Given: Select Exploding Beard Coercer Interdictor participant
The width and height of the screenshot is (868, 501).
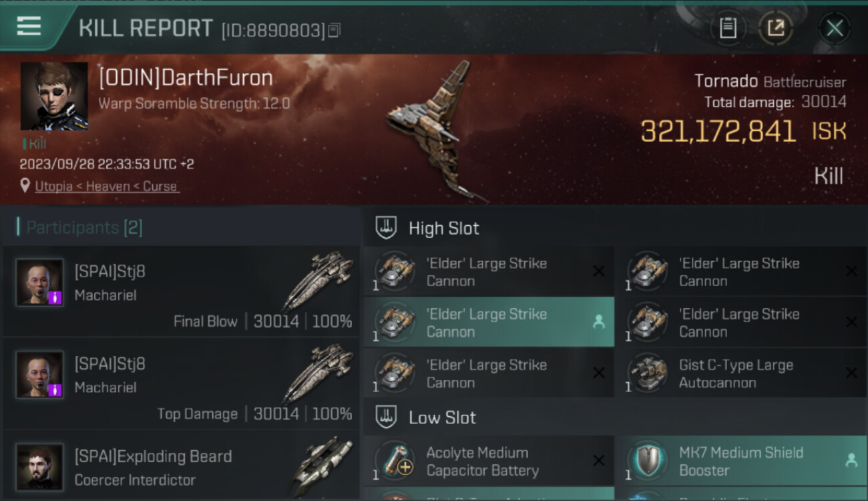Looking at the screenshot, I should 181,466.
